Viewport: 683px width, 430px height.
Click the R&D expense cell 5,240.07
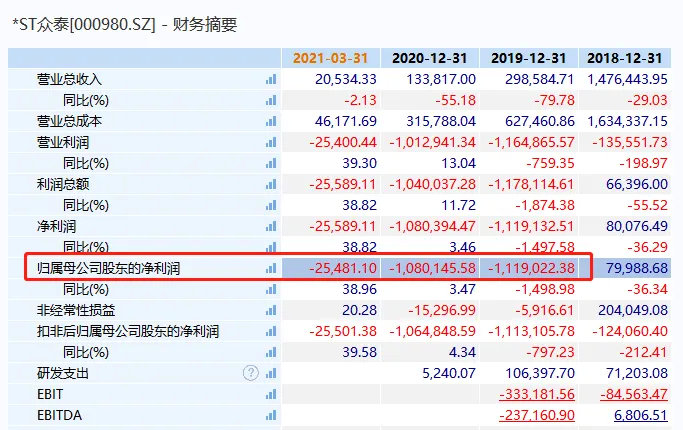(449, 373)
